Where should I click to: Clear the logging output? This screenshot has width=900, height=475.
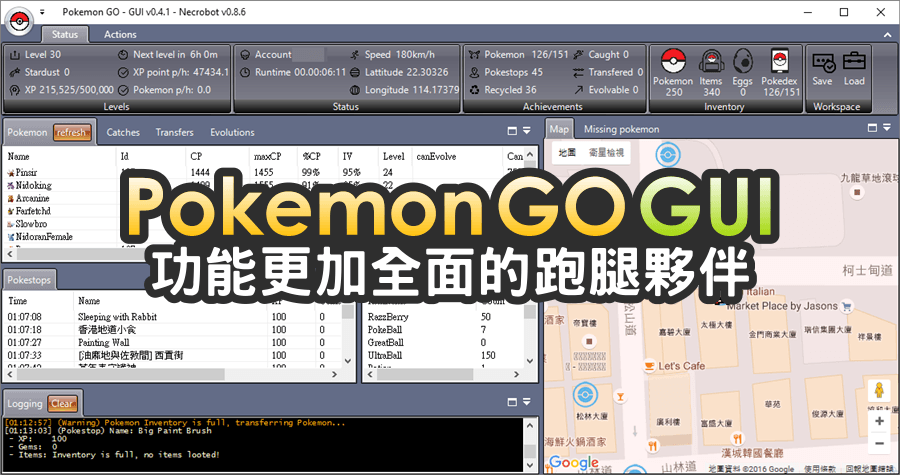(x=61, y=403)
